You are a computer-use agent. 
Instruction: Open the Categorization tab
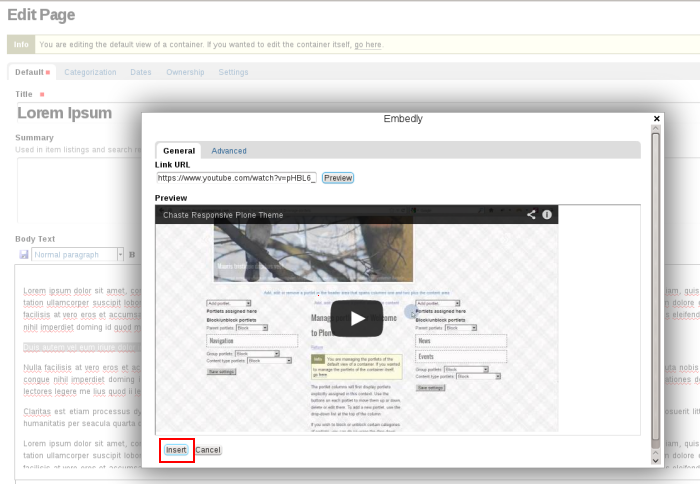[90, 72]
